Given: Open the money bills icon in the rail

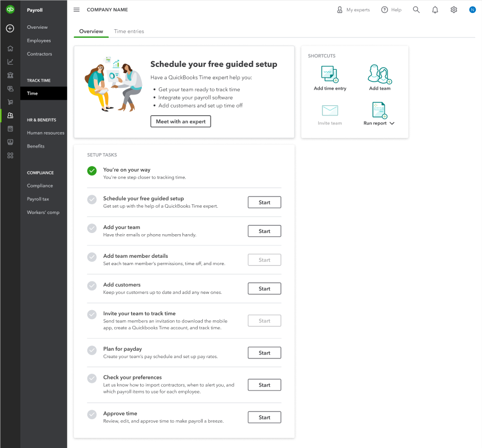Looking at the screenshot, I should 10,89.
